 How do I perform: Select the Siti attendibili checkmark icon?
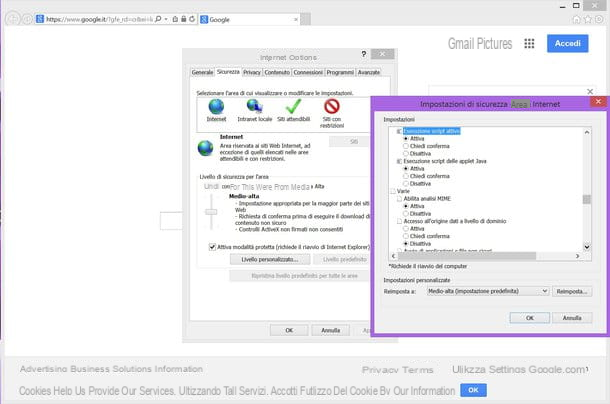point(293,106)
